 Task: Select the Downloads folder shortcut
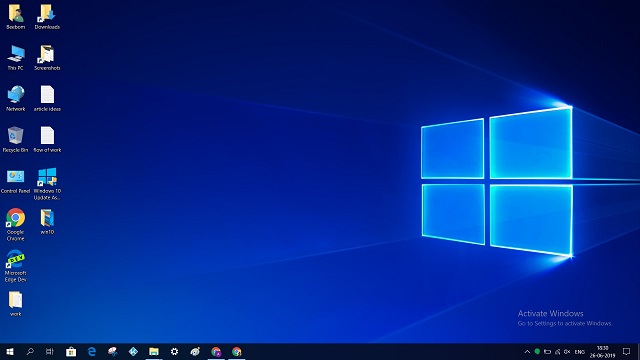pyautogui.click(x=47, y=17)
